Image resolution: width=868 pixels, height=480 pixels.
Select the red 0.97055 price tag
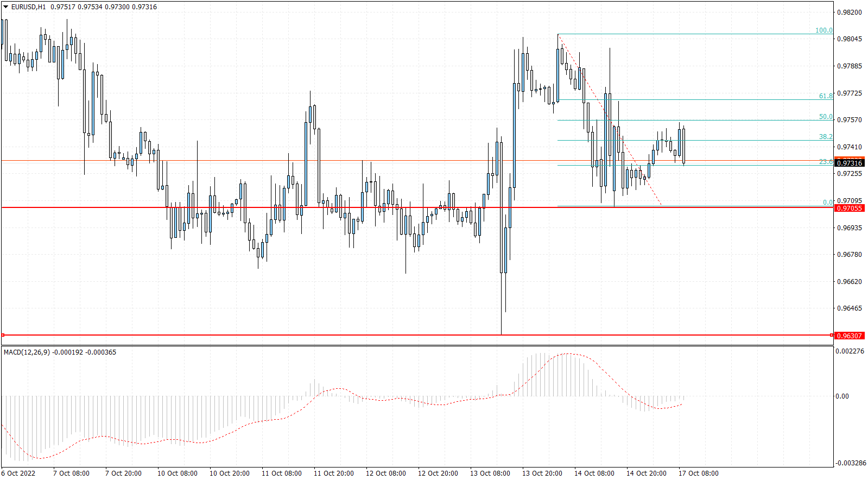[850, 208]
